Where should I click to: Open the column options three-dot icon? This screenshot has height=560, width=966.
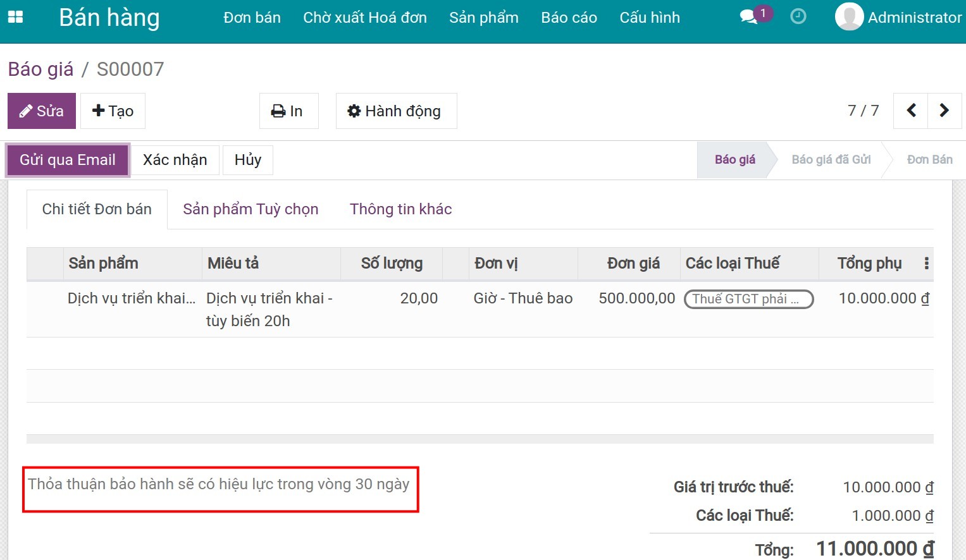[x=926, y=264]
